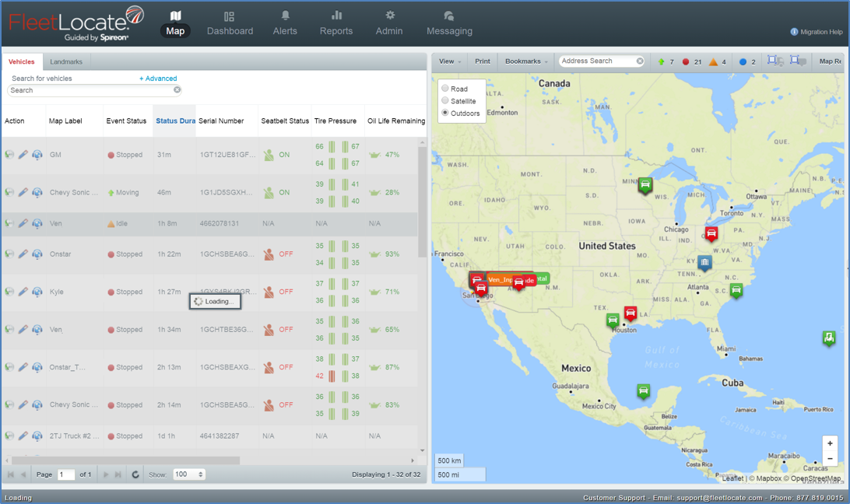
Task: Select the Road map style
Action: tap(445, 89)
